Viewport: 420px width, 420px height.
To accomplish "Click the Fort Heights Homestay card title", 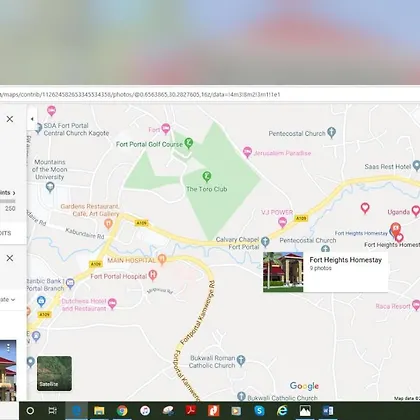I will [x=346, y=260].
